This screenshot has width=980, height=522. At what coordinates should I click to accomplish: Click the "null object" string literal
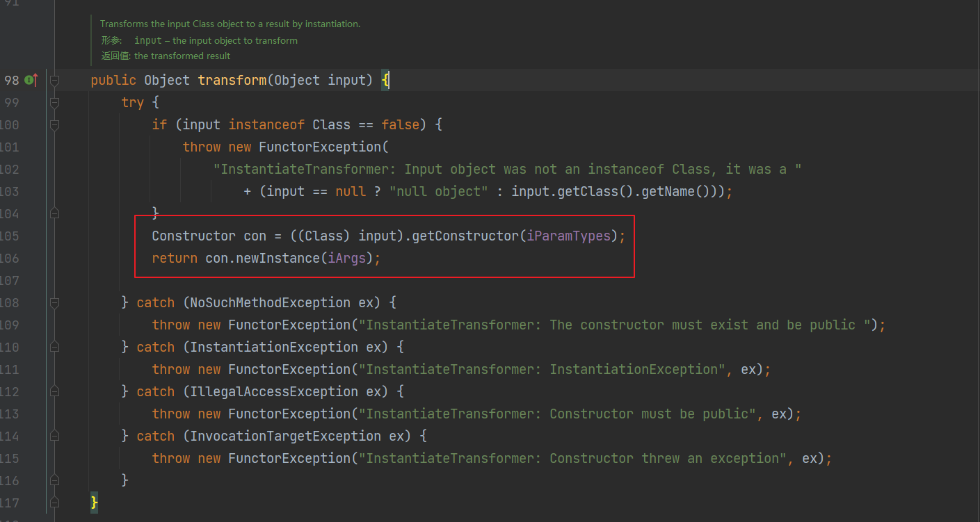point(438,191)
